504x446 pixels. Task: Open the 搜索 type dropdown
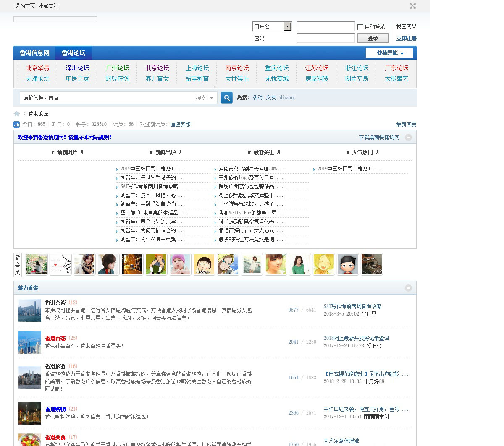(205, 98)
